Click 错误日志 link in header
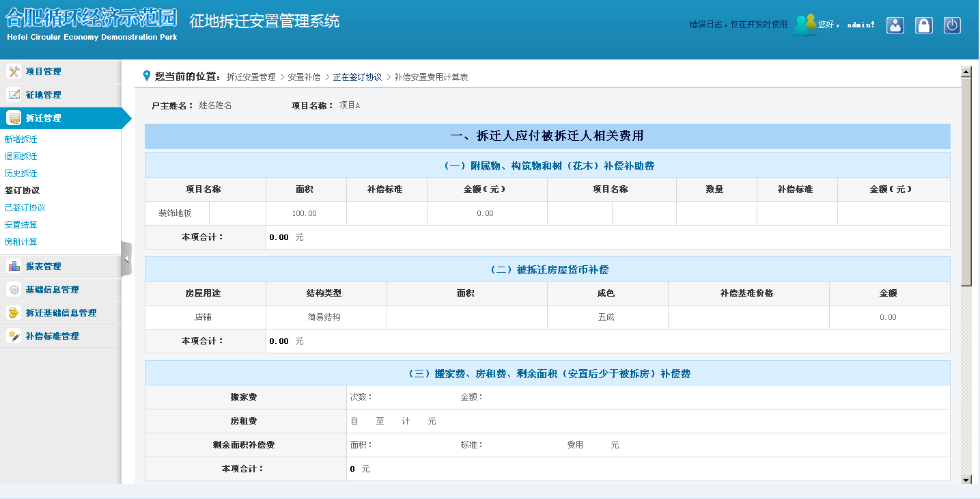Image resolution: width=980 pixels, height=499 pixels. pos(738,25)
